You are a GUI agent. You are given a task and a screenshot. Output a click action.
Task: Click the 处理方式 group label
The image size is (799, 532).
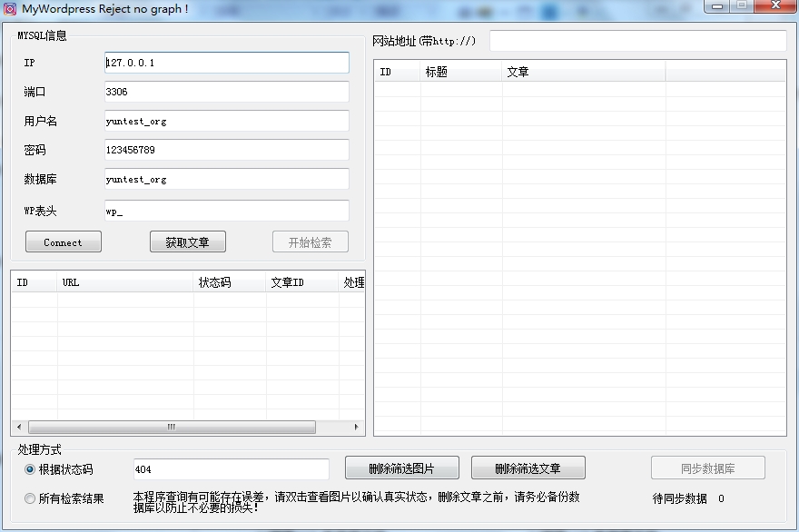coord(39,449)
